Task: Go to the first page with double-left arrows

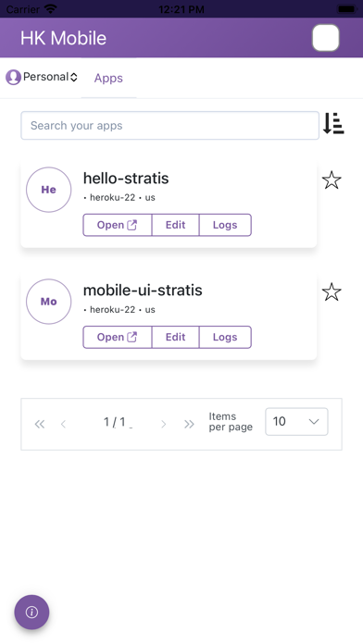Action: tap(40, 424)
